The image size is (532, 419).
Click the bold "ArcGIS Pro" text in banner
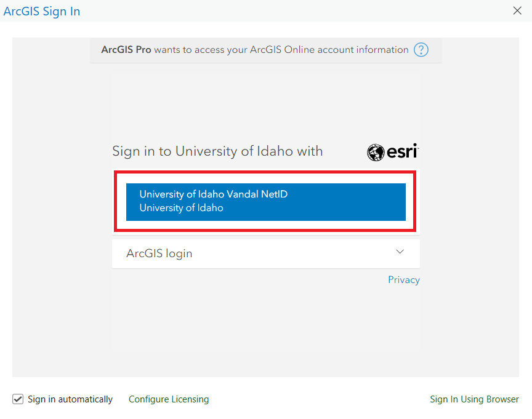click(126, 50)
